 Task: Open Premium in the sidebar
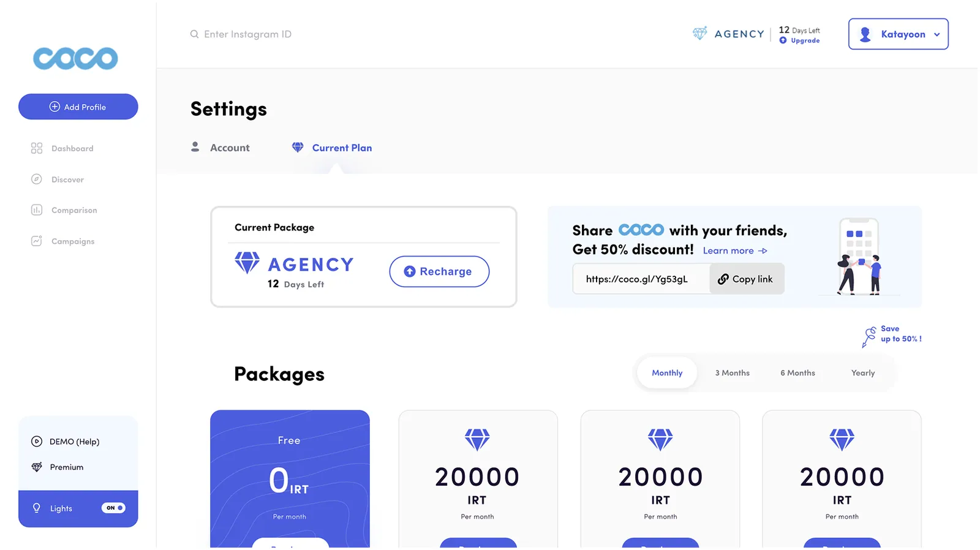pos(57,467)
